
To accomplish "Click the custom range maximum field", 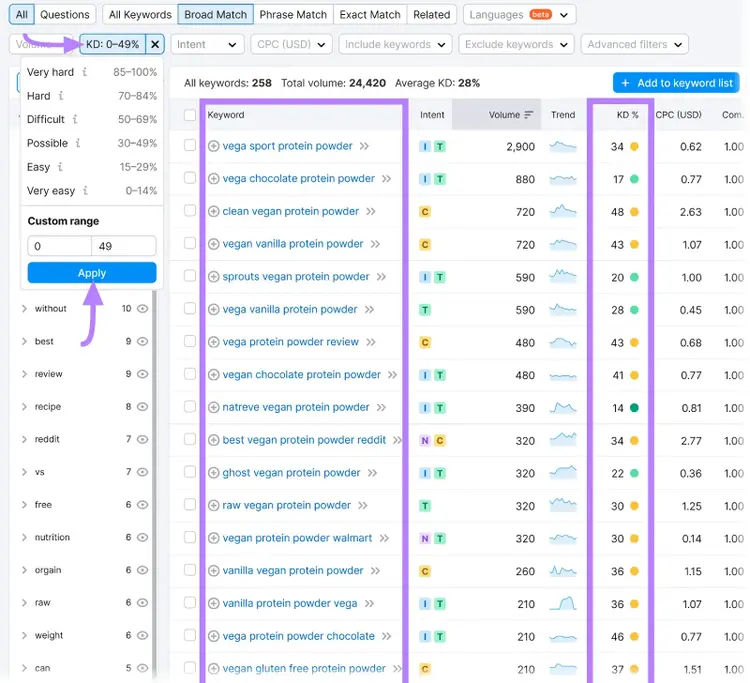I will (124, 246).
